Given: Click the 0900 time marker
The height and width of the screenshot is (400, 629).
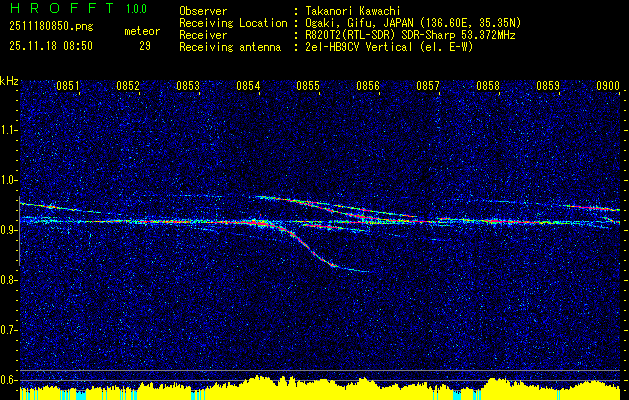Looking at the screenshot, I should (608, 86).
